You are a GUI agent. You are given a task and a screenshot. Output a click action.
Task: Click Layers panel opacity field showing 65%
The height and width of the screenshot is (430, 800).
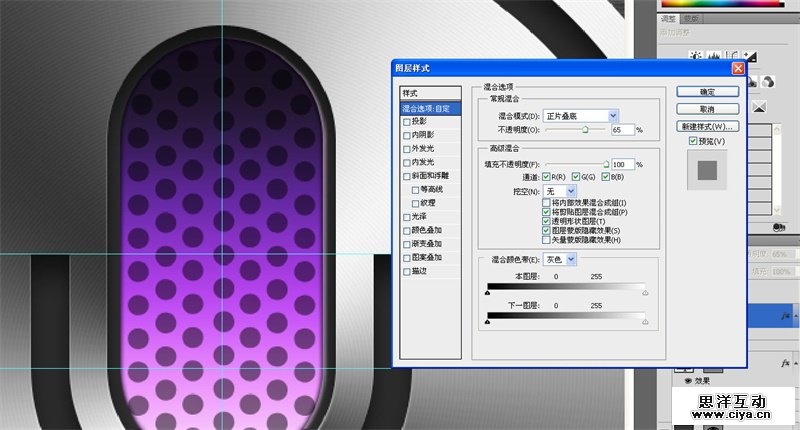[x=784, y=254]
